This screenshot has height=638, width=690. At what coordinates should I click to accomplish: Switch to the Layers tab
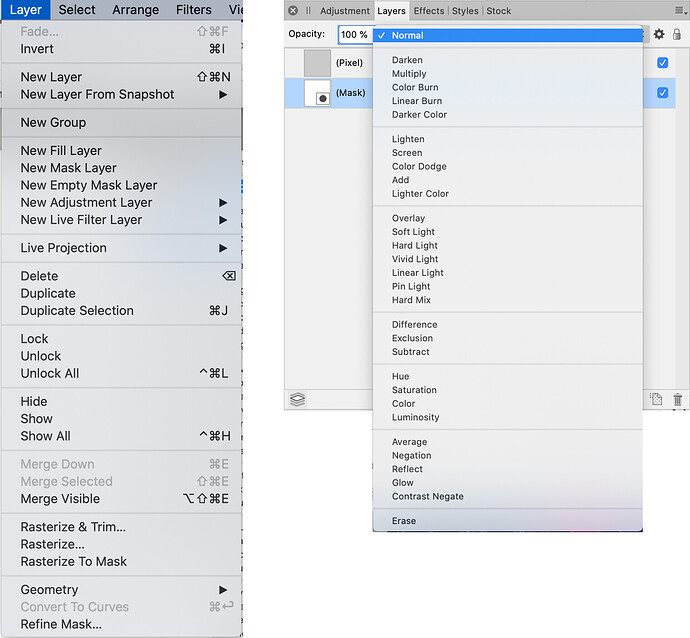(391, 11)
